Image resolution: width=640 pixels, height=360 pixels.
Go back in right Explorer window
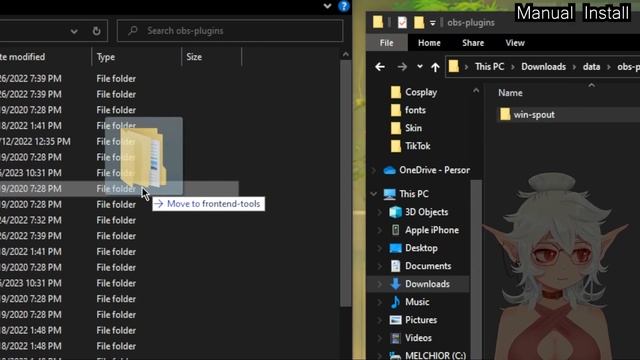point(380,67)
